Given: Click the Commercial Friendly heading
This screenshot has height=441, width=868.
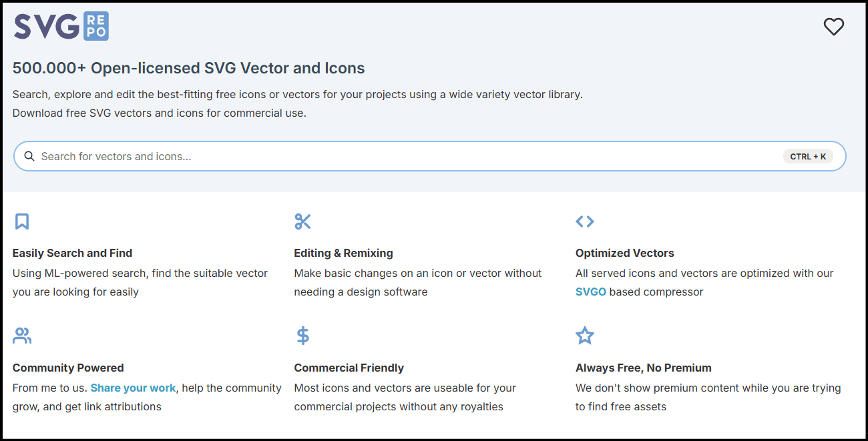Looking at the screenshot, I should point(349,368).
